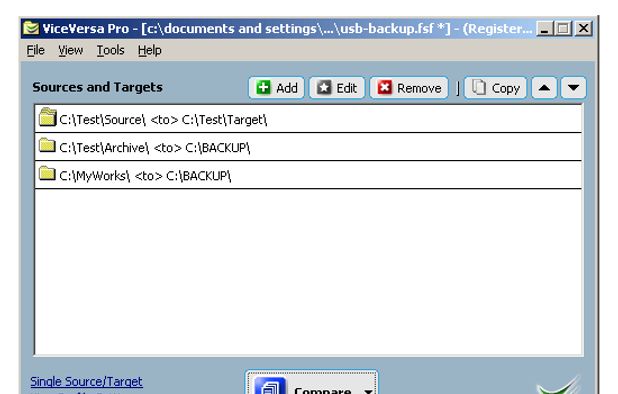The image size is (618, 394).
Task: Close the ViceVersa Pro window
Action: (583, 28)
